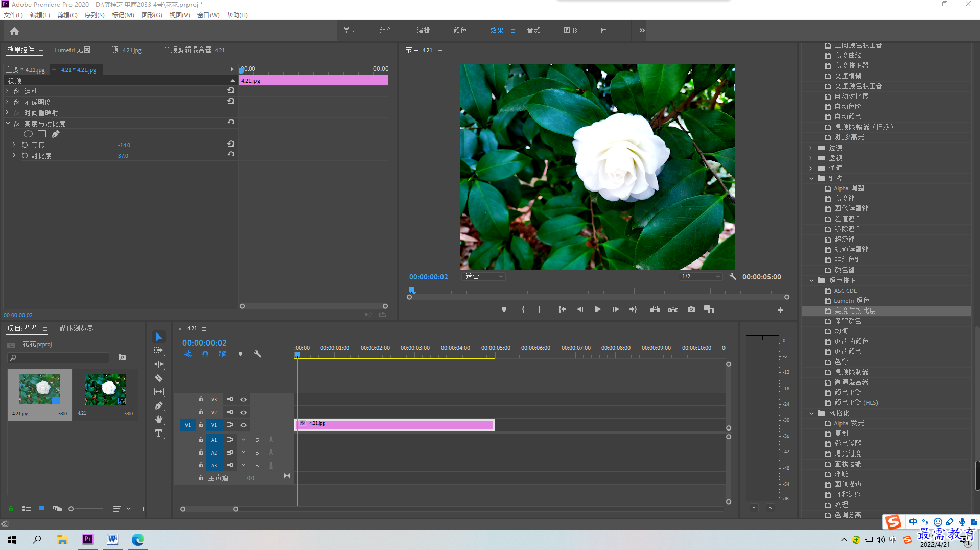Viewport: 980px width, 550px height.
Task: Create ellipse mask for 亮度与对比度
Action: click(x=28, y=134)
